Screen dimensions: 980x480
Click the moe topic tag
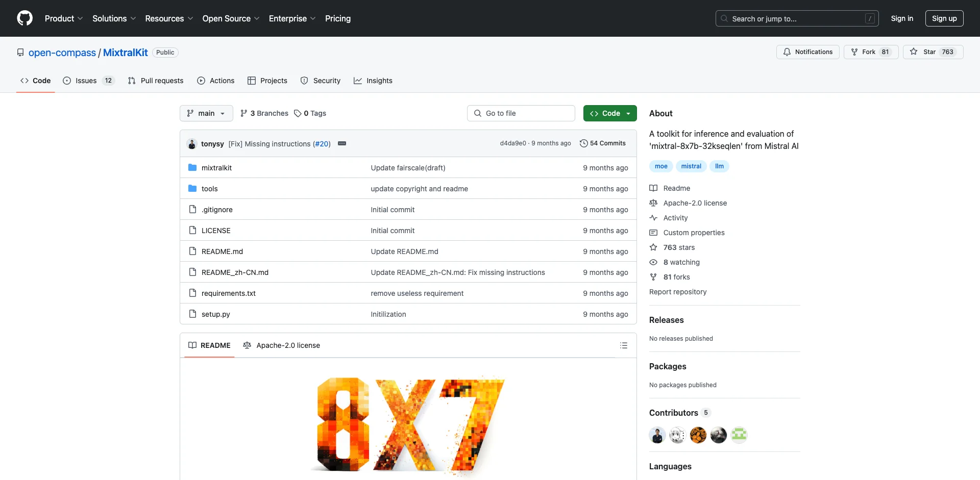(661, 166)
